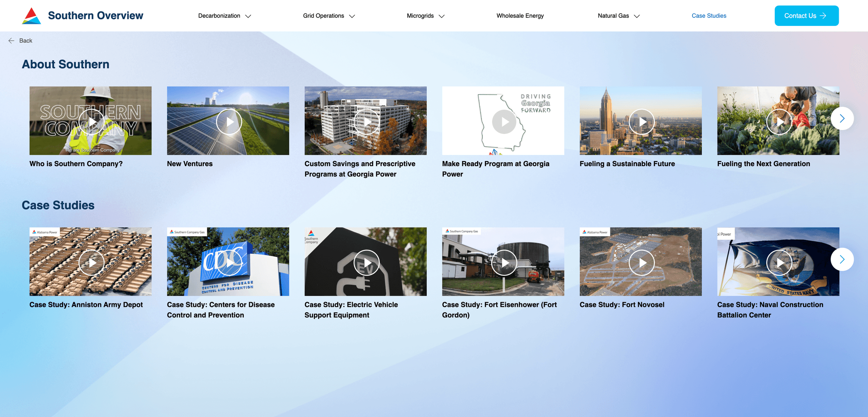This screenshot has height=417, width=868.
Task: Click the Contact Us button
Action: 807,16
